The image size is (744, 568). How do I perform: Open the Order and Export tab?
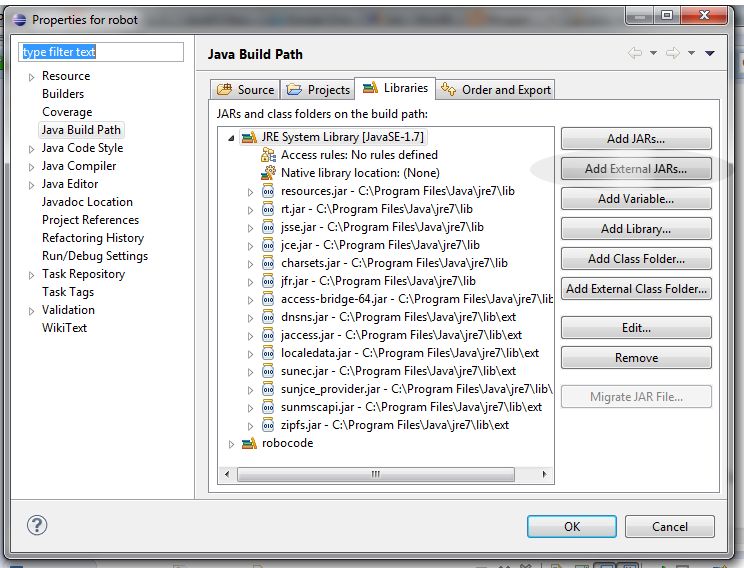pyautogui.click(x=495, y=90)
